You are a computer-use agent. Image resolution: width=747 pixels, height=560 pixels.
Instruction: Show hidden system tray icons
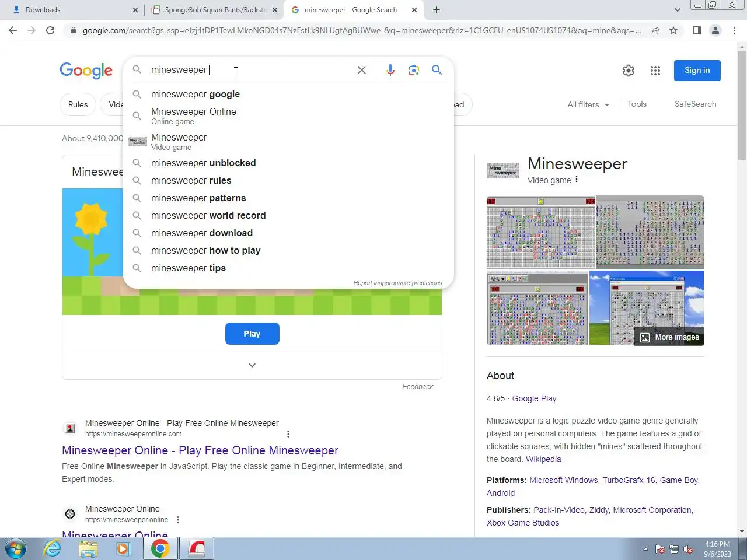[x=645, y=549]
